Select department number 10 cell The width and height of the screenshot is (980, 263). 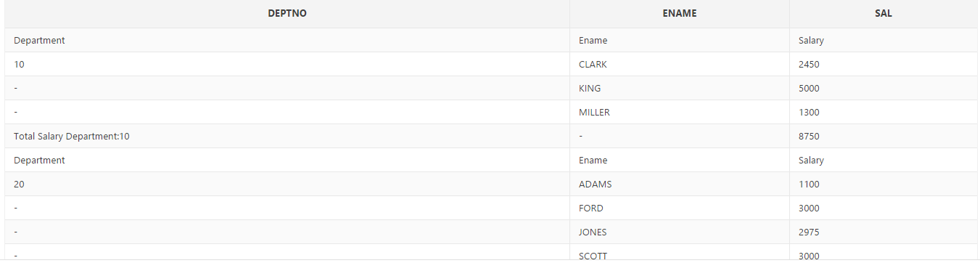(x=287, y=64)
